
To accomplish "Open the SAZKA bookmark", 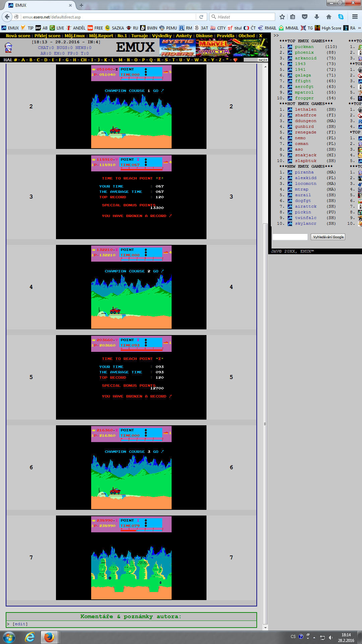I will pyautogui.click(x=115, y=28).
